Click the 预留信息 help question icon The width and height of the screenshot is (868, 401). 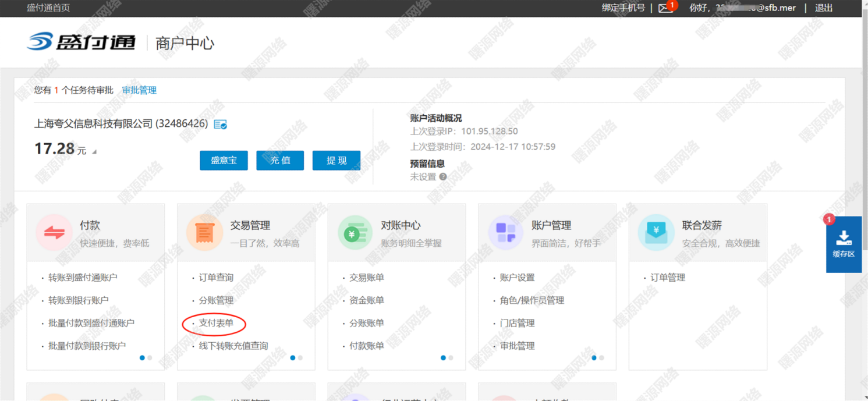(443, 177)
